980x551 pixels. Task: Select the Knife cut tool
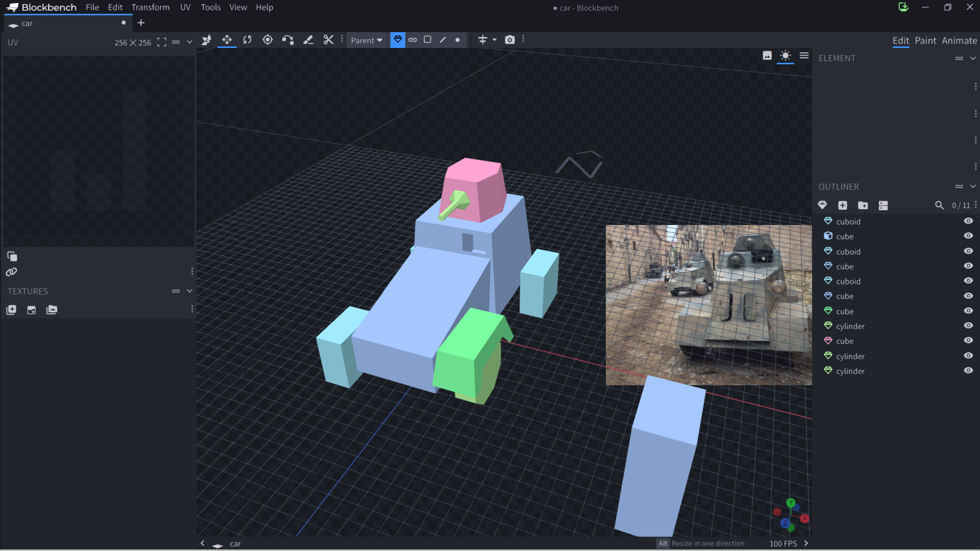pos(328,40)
